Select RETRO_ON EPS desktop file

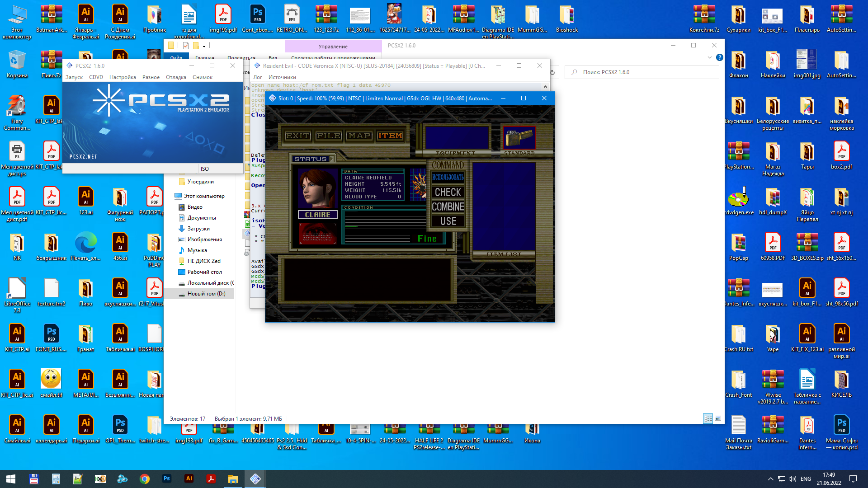pos(292,19)
